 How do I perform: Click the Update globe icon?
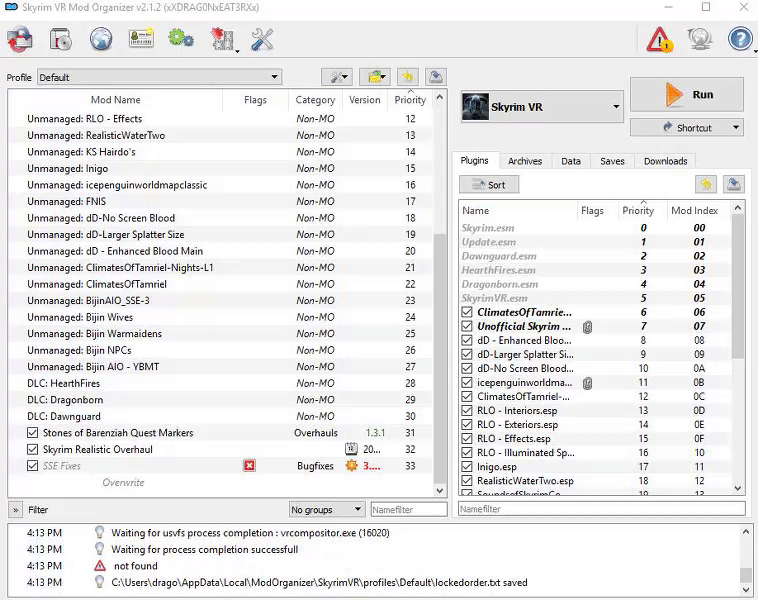tap(700, 39)
